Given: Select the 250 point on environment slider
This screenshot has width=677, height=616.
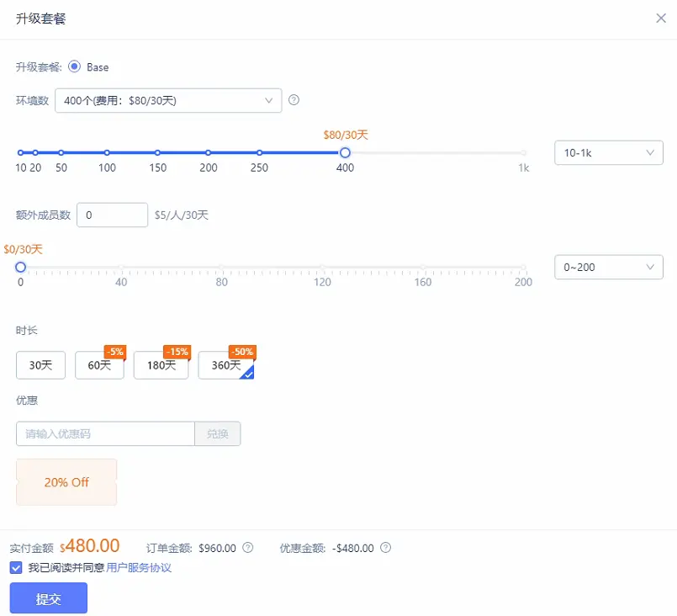Looking at the screenshot, I should tap(259, 152).
